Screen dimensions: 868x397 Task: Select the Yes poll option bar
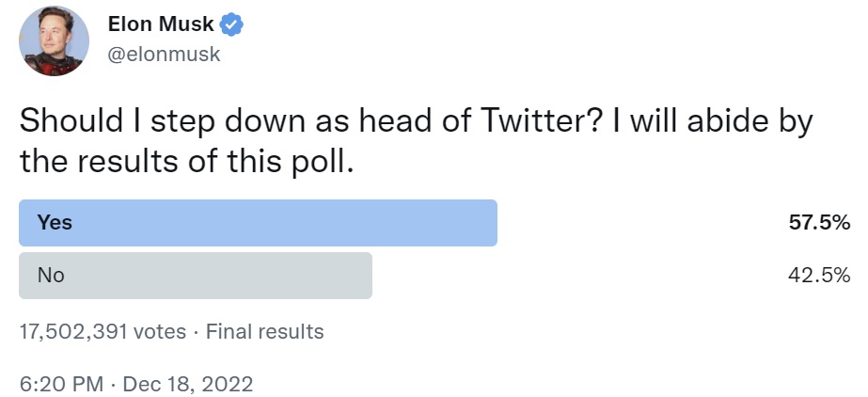258,223
